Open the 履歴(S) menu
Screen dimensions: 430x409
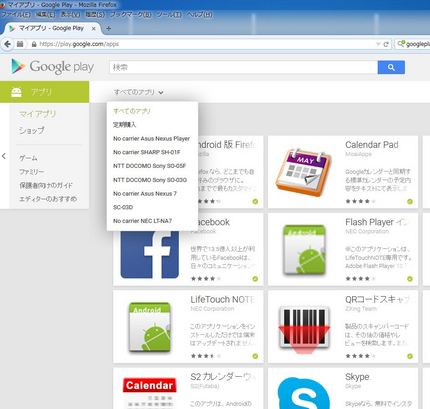coord(95,14)
